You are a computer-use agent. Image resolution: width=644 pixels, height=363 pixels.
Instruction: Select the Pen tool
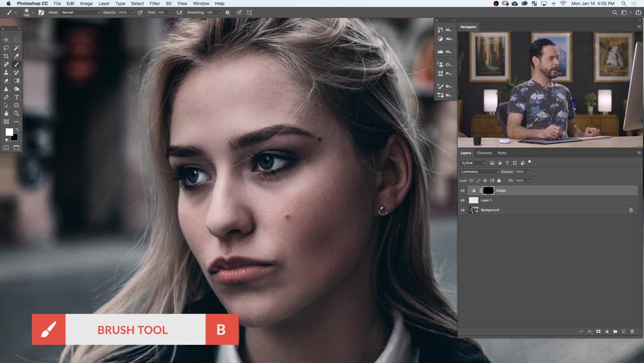pyautogui.click(x=6, y=97)
